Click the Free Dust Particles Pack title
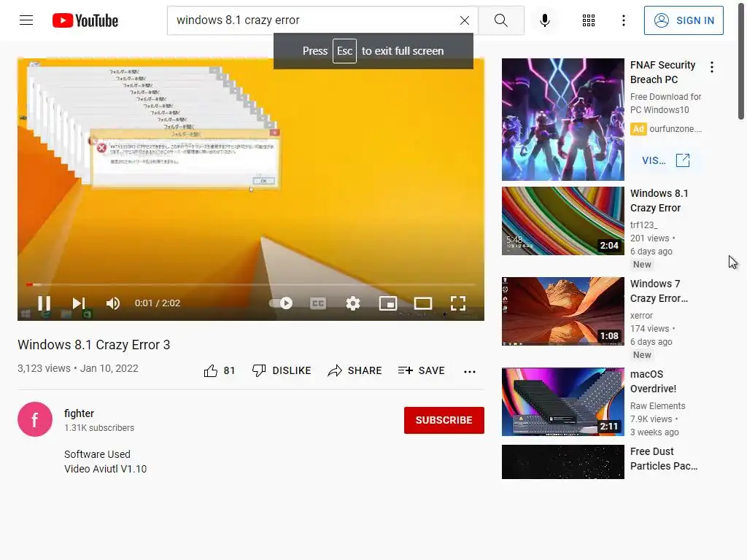Viewport: 747px width, 560px height. [664, 459]
